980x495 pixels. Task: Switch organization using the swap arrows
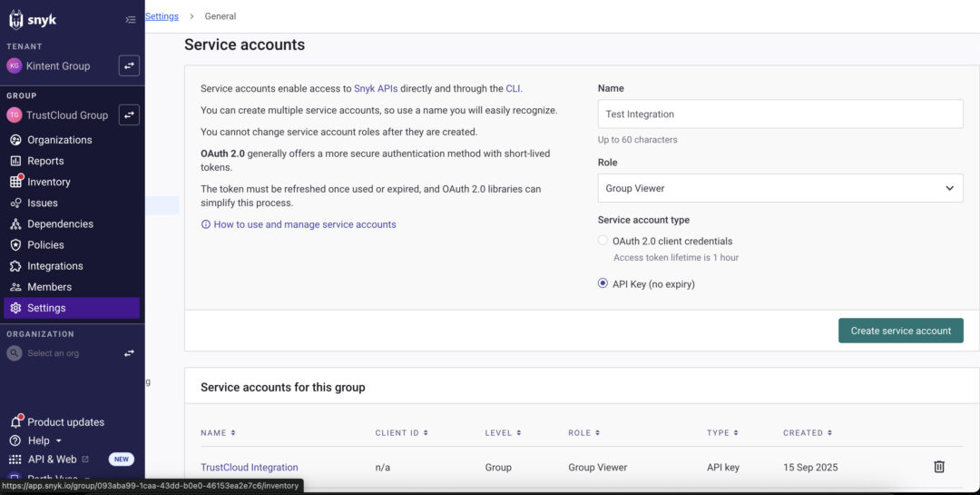point(130,353)
